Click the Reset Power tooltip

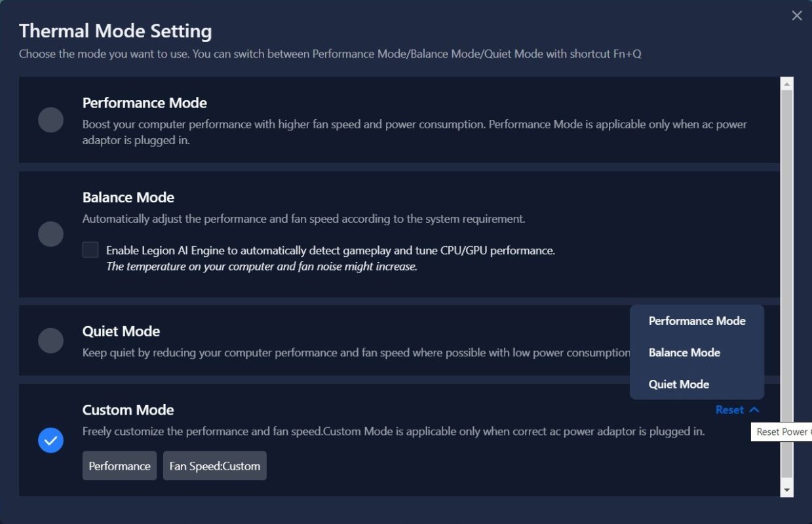tap(781, 432)
